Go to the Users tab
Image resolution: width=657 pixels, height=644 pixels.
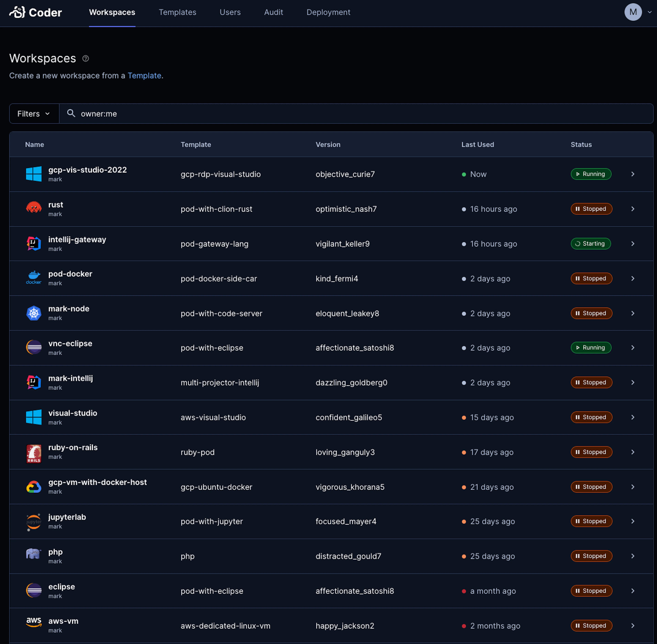tap(230, 12)
